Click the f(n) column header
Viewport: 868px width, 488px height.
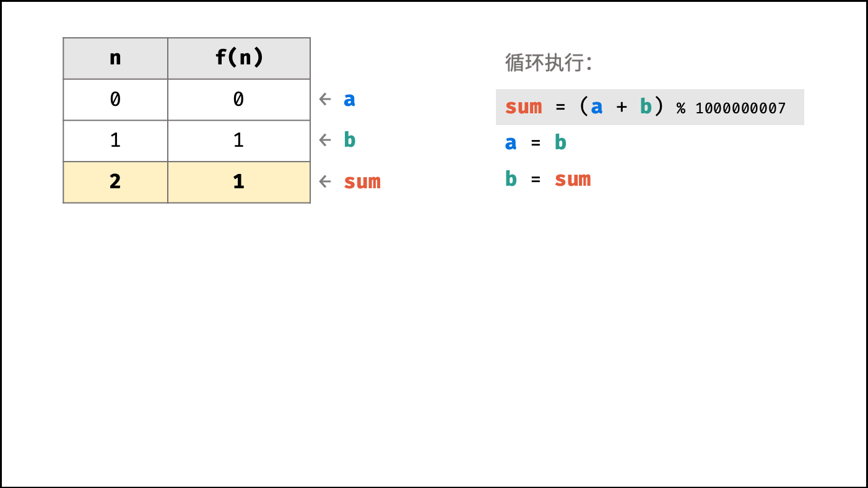(x=239, y=58)
